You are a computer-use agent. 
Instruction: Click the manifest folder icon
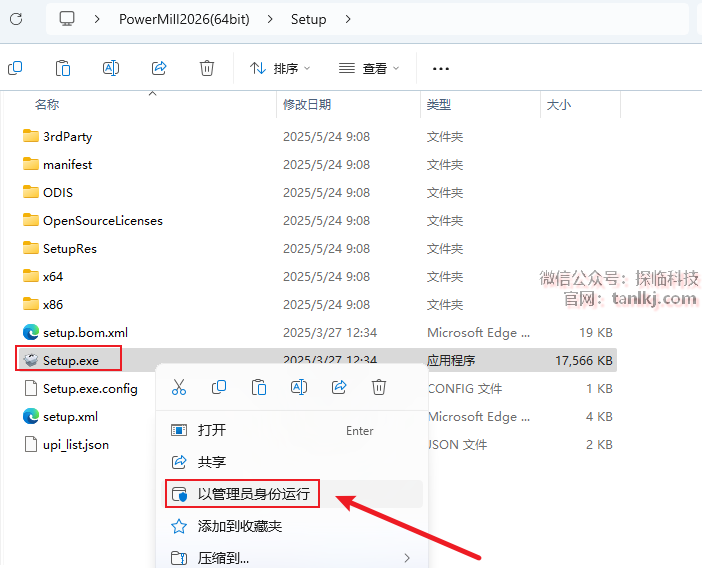30,164
